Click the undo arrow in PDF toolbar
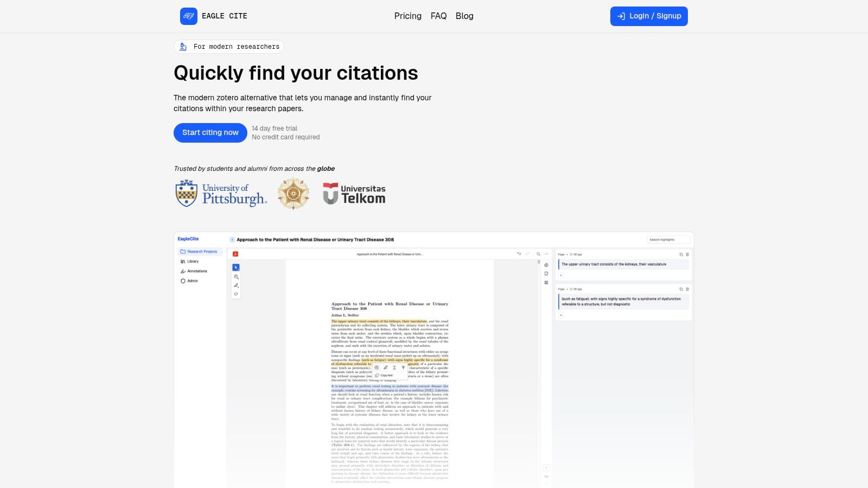 click(519, 254)
